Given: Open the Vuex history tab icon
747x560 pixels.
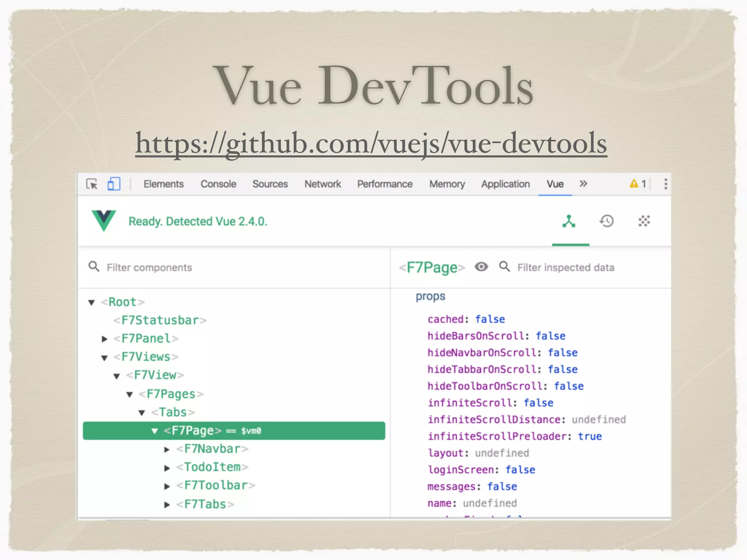Looking at the screenshot, I should pos(607,221).
